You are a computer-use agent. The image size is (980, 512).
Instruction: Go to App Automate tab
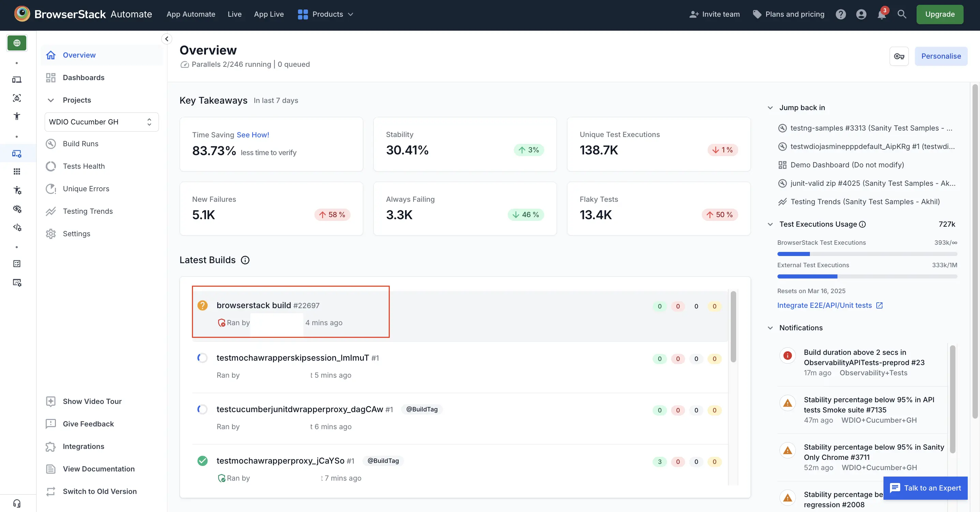tap(191, 14)
